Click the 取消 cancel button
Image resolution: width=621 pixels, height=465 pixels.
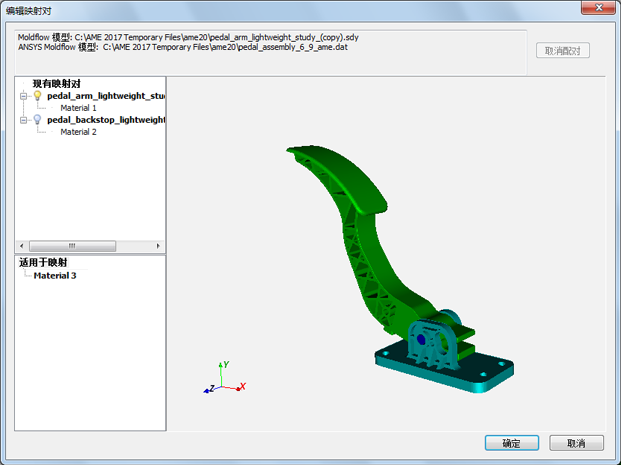click(x=576, y=443)
